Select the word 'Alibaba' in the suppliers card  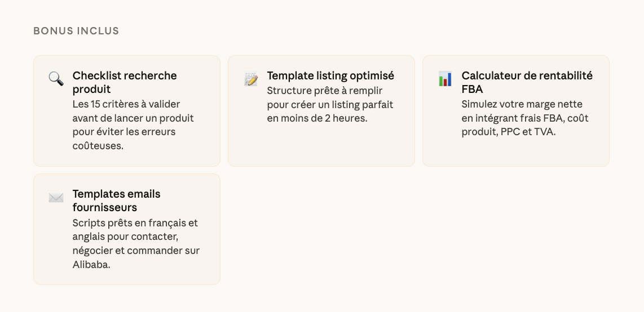(91, 265)
